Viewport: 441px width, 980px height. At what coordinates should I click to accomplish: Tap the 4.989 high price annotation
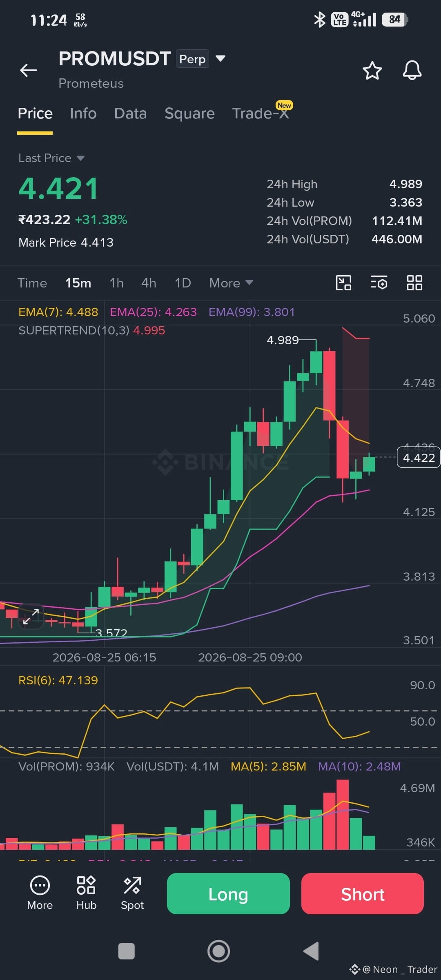point(283,340)
